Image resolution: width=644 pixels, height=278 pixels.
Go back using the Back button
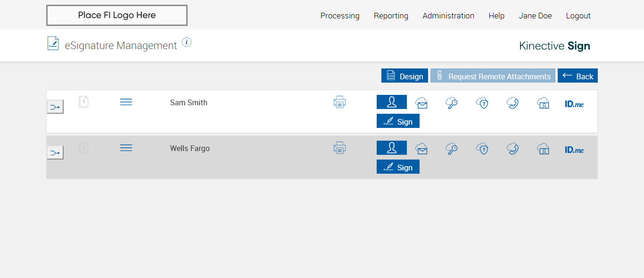click(578, 76)
